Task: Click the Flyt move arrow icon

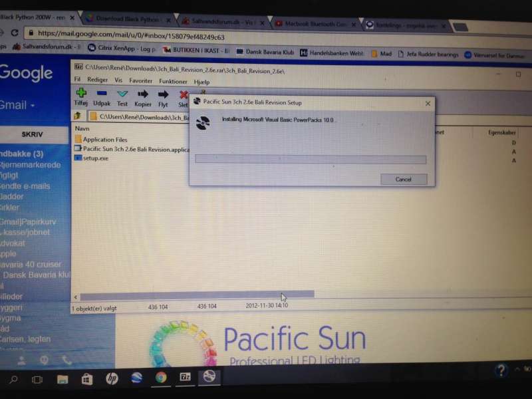Action: click(163, 94)
